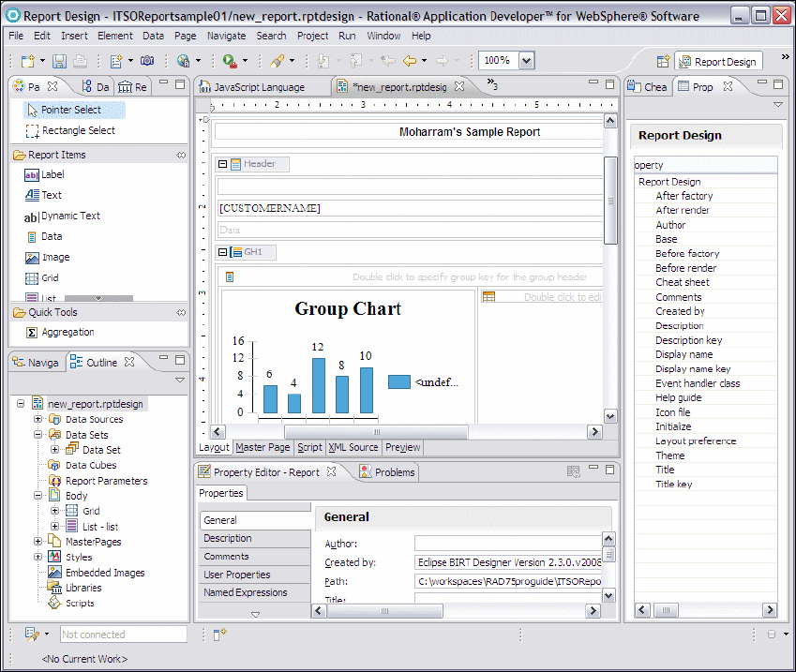
Task: Choose the Dynamic Text palette item
Action: (x=69, y=216)
